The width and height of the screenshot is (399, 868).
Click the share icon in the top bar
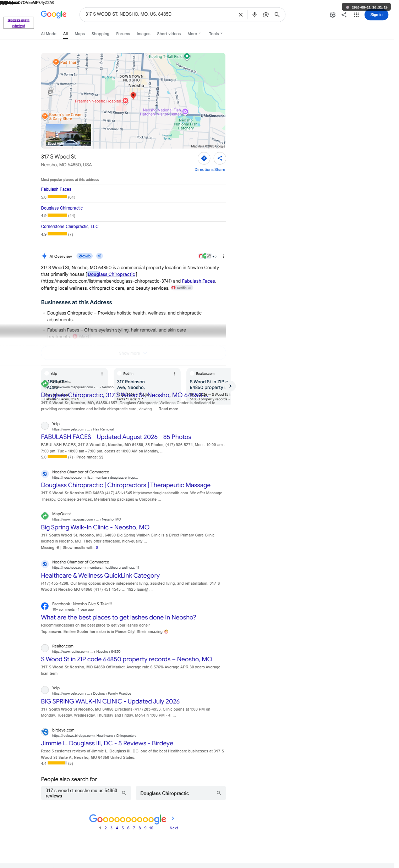pyautogui.click(x=344, y=15)
